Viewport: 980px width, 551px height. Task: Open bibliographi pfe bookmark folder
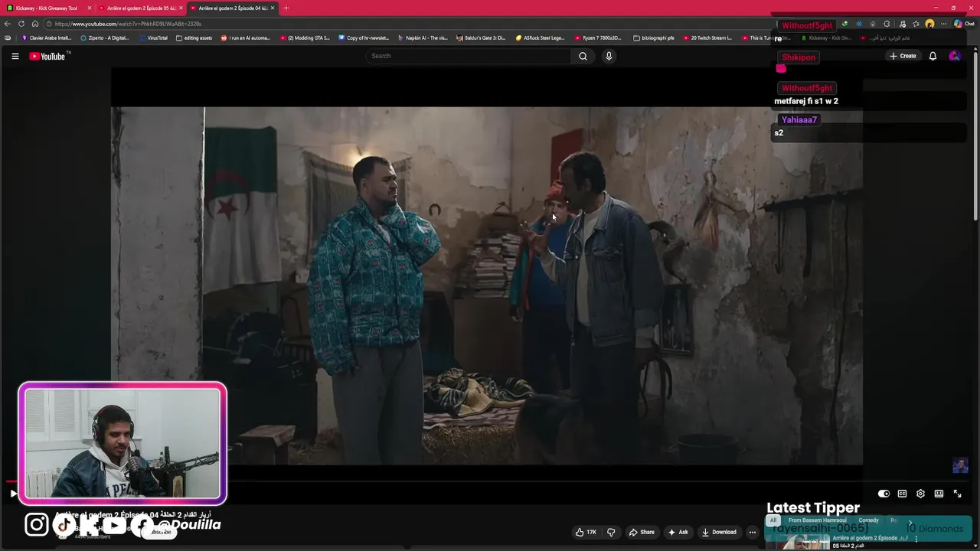tap(654, 37)
